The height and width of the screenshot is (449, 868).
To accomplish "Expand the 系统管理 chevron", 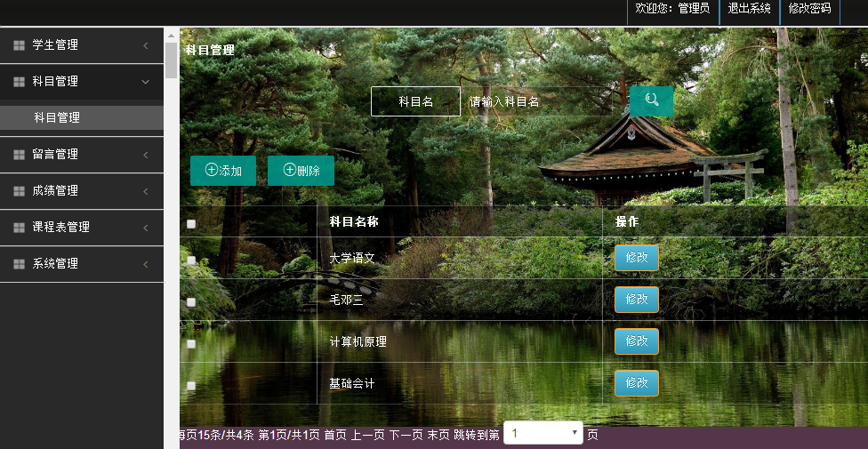I will [146, 264].
